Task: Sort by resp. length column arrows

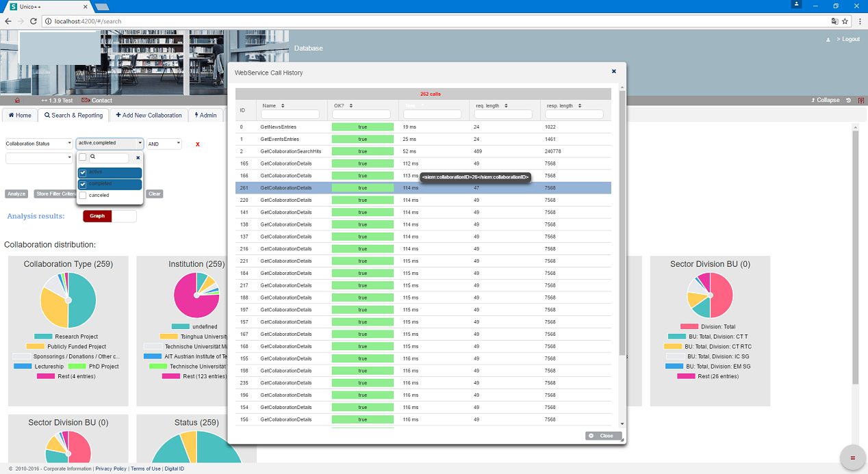Action: coord(580,105)
